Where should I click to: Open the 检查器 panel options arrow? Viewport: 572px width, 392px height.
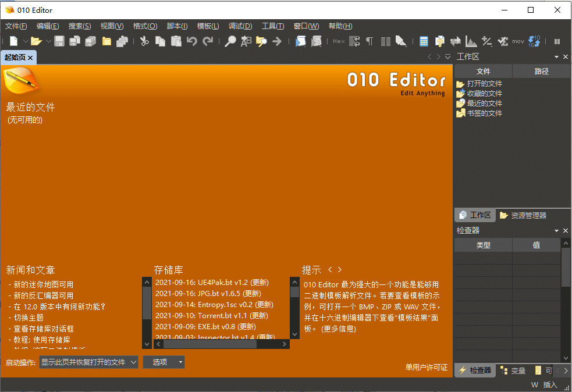coord(556,231)
